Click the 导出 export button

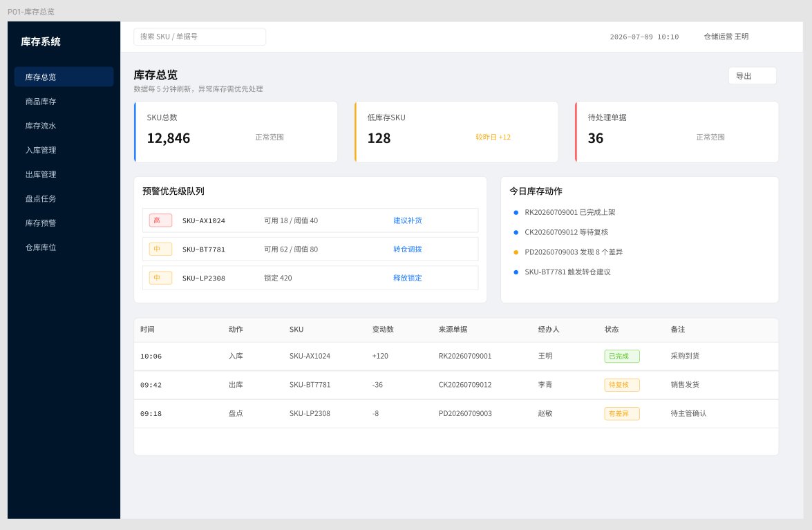752,75
